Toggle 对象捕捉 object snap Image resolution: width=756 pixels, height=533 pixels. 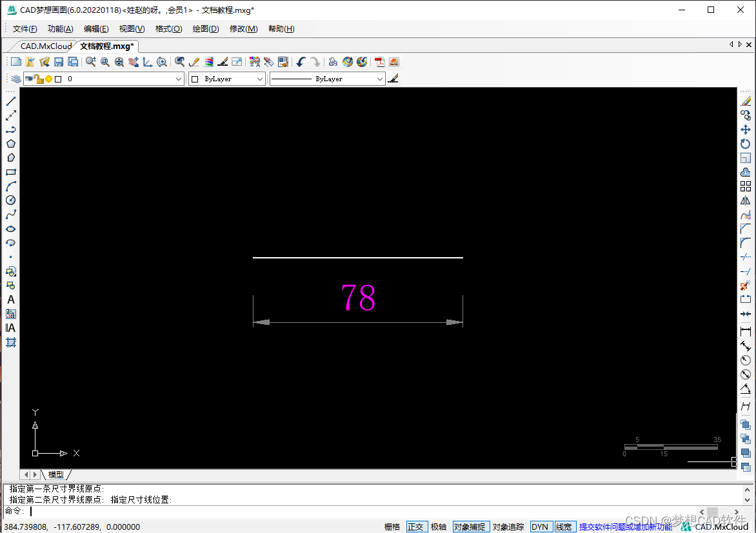click(x=470, y=527)
